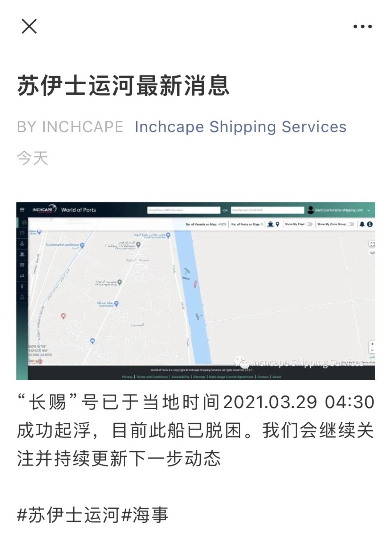The width and height of the screenshot is (392, 550).
Task: Select the anchor icon in the sidebar
Action: pos(22,243)
